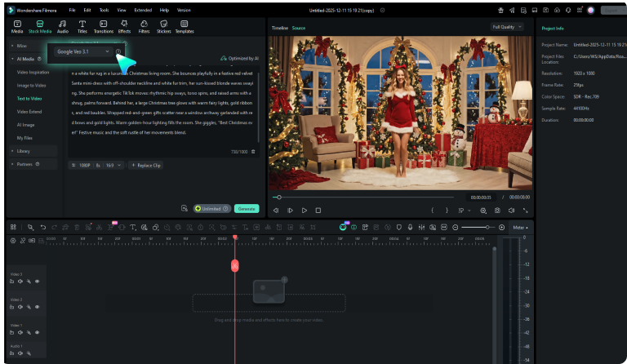Hide the Video 1 track
The image size is (627, 364).
(38, 333)
